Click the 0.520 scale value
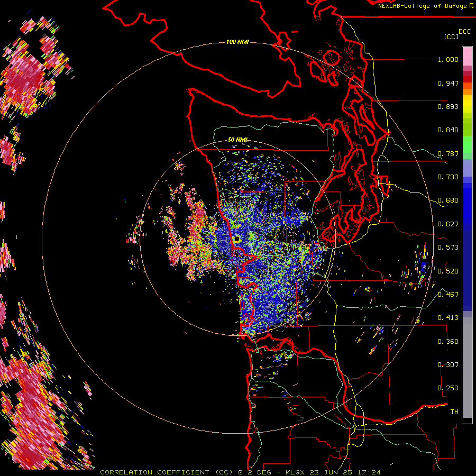 click(x=448, y=271)
